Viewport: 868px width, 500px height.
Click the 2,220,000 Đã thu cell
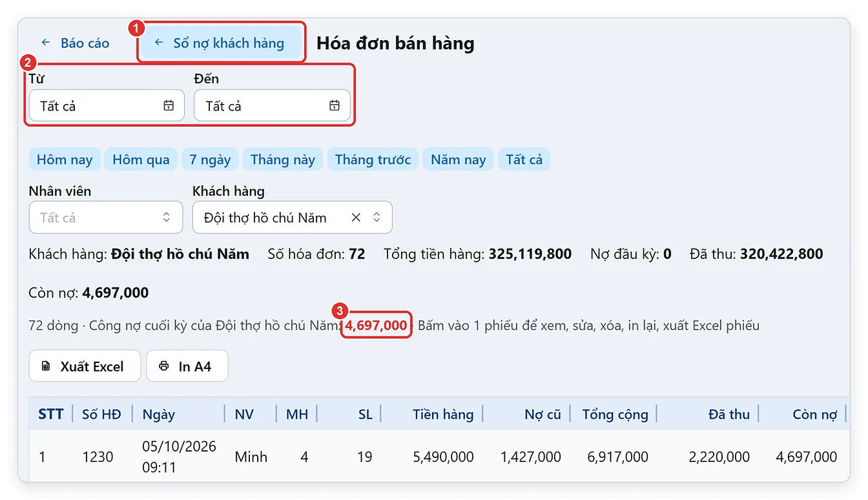tap(719, 457)
